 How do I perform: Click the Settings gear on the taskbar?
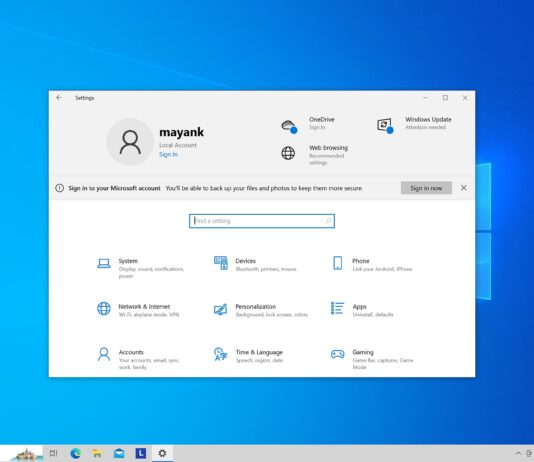point(162,453)
